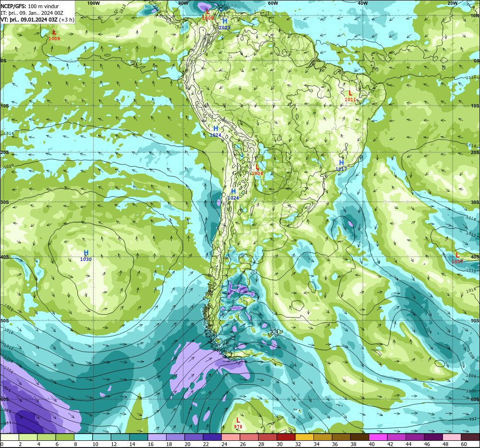Screen dimensions: 480x448
Task: Select the IT initialization time line '2024 00Z'
Action: tap(52, 13)
